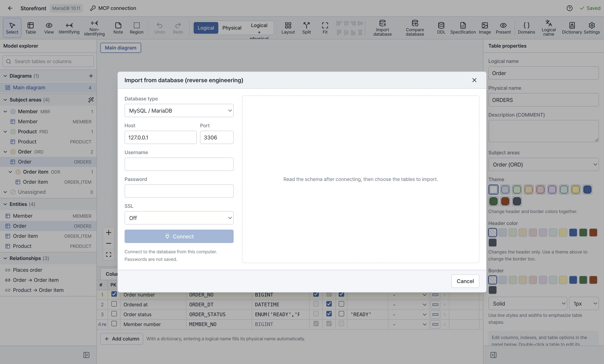This screenshot has width=604, height=364.
Task: Run the auto Layout tool
Action: tap(288, 28)
